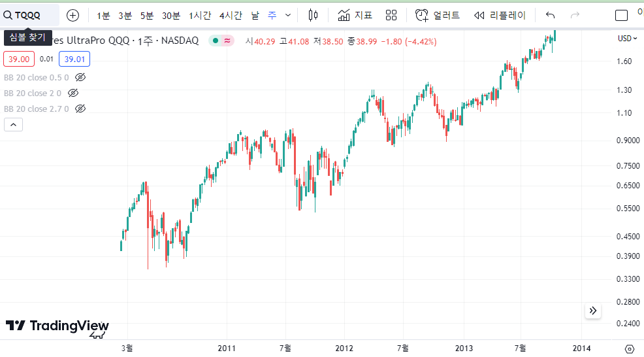Switch to the 3분 timeframe
This screenshot has height=357, width=644.
point(125,15)
